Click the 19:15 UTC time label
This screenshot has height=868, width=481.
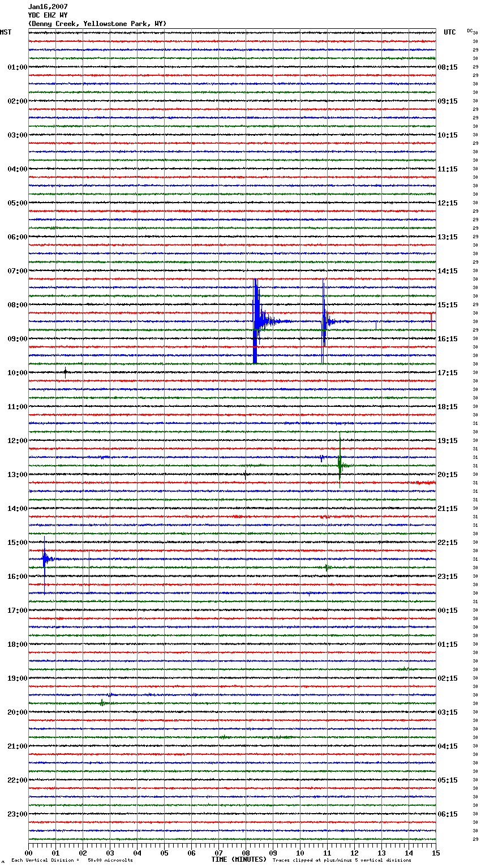[x=448, y=441]
